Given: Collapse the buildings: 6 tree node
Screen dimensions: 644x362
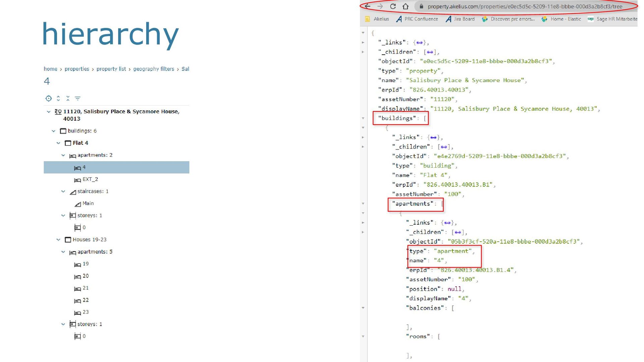Looking at the screenshot, I should (54, 131).
